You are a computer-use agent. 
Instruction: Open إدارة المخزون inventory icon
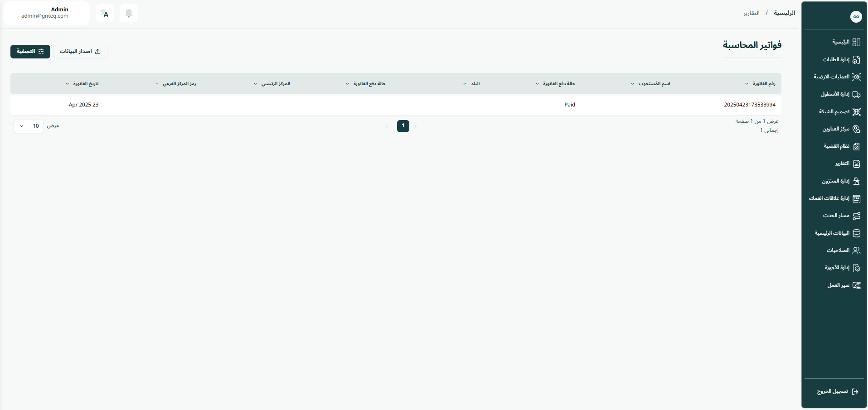(856, 181)
